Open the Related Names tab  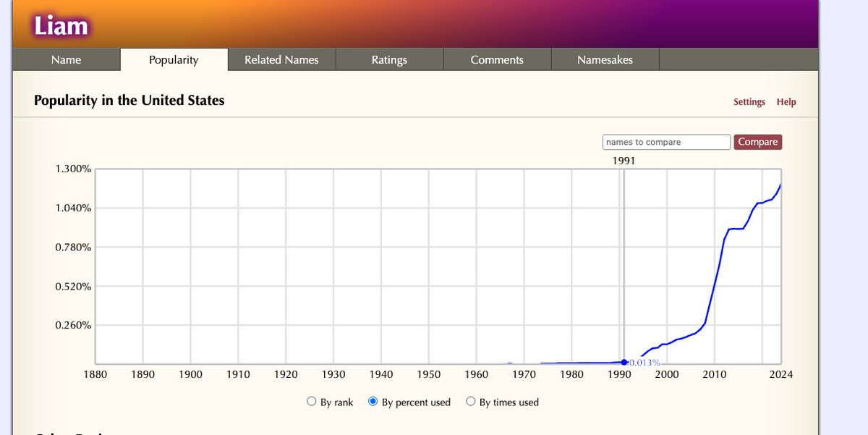point(281,59)
